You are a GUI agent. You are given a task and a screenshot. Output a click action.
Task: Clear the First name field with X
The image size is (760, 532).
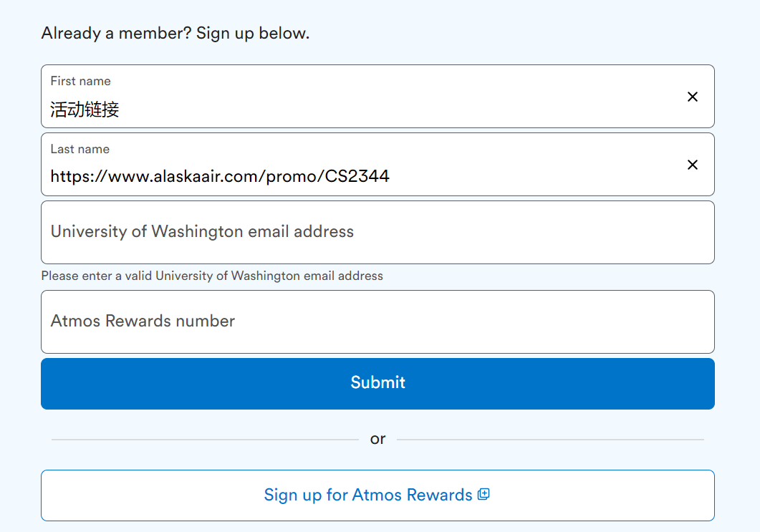(693, 97)
